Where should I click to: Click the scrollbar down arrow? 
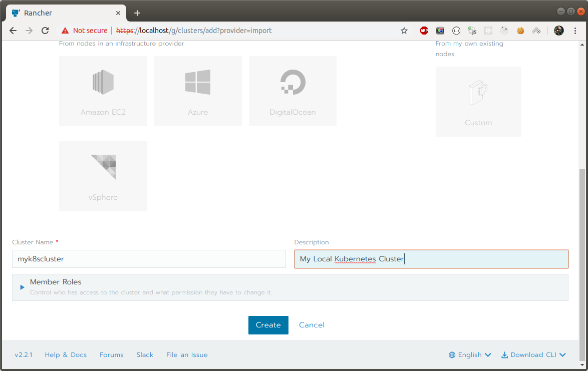tap(582, 364)
